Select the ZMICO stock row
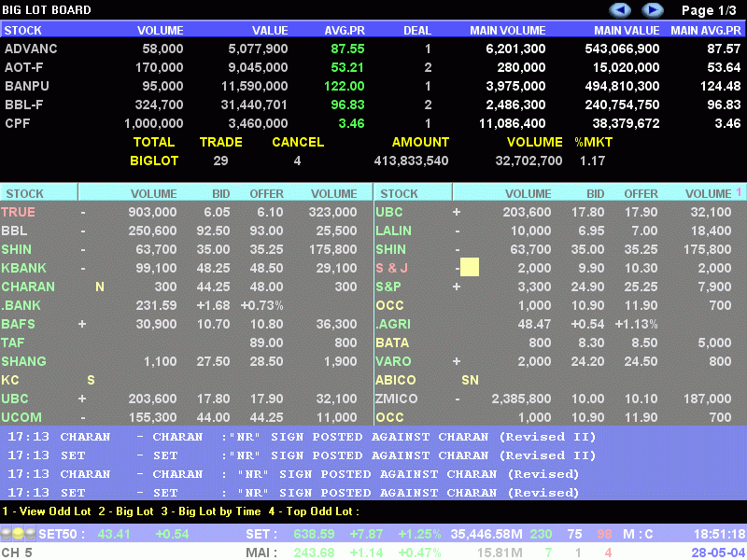The image size is (747, 560). 561,399
